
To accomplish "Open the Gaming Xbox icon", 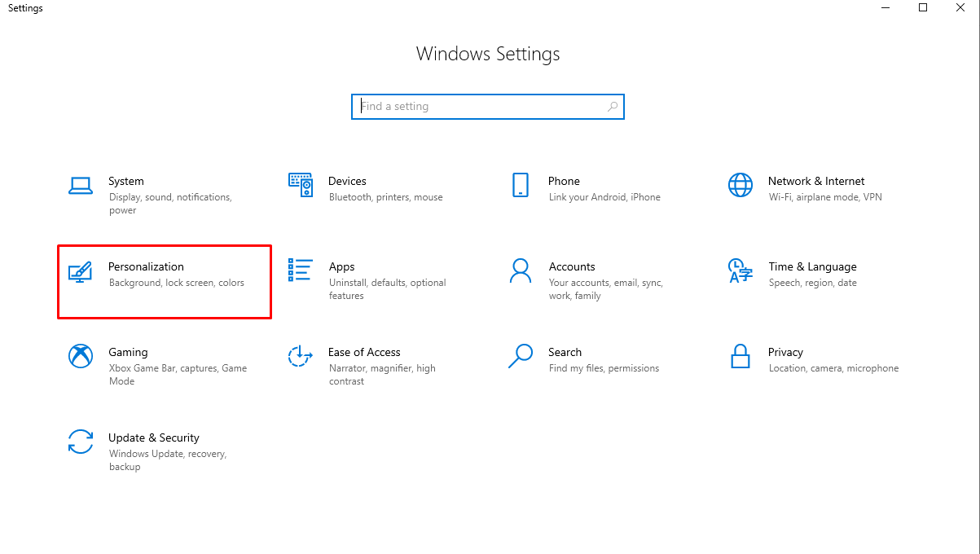I will (x=80, y=356).
